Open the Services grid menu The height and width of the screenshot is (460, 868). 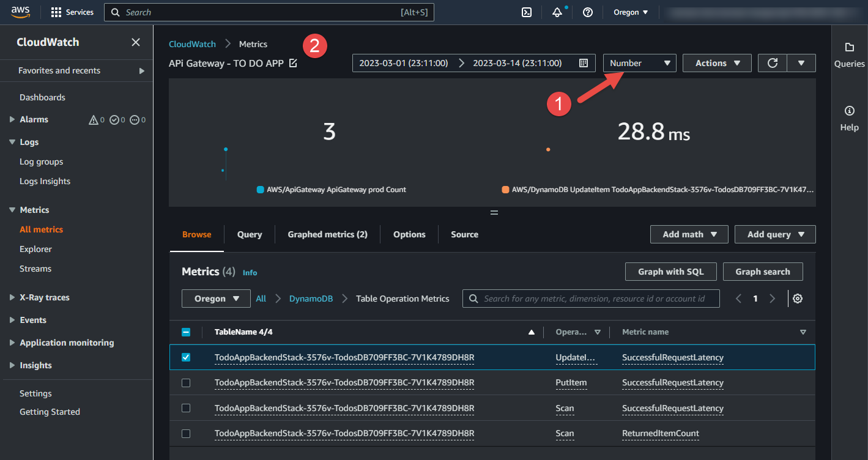(x=72, y=12)
